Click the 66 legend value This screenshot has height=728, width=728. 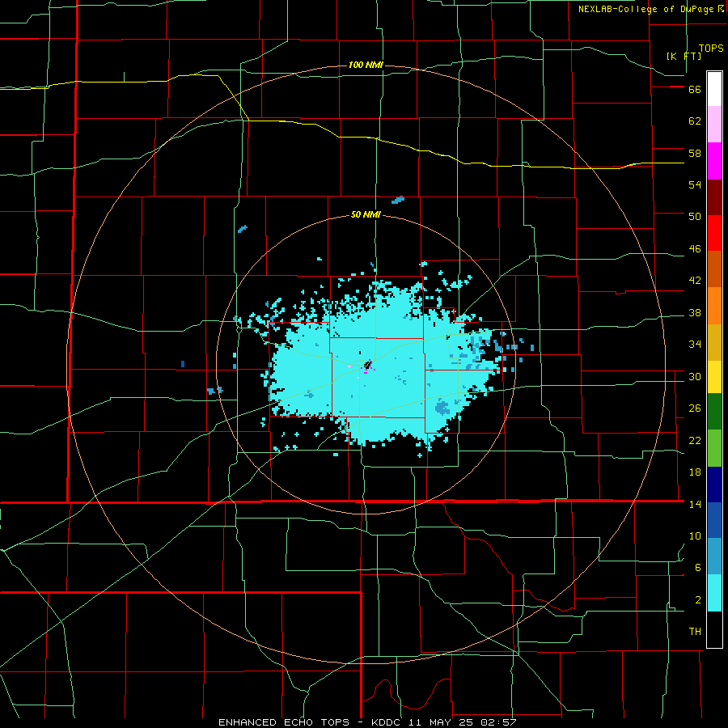point(695,90)
